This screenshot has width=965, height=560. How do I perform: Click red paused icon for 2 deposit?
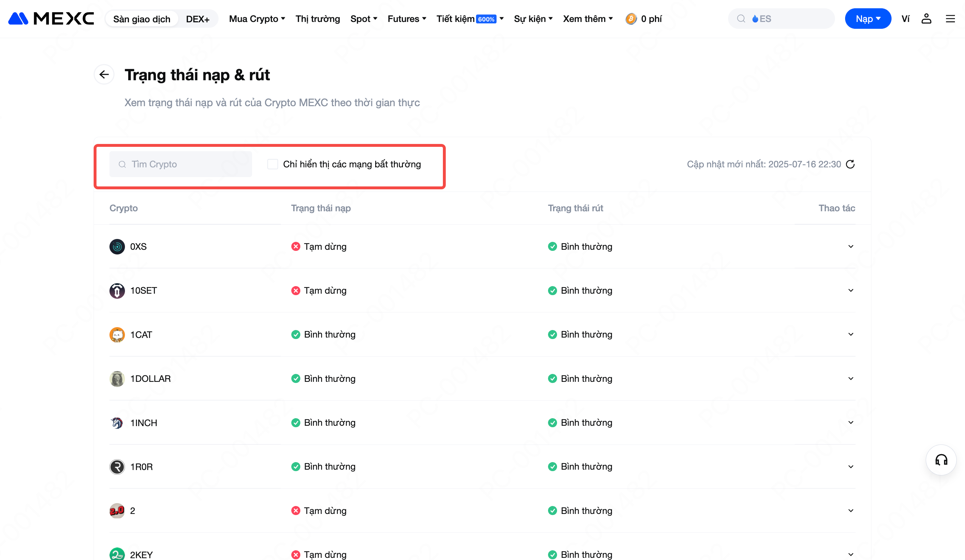click(296, 511)
